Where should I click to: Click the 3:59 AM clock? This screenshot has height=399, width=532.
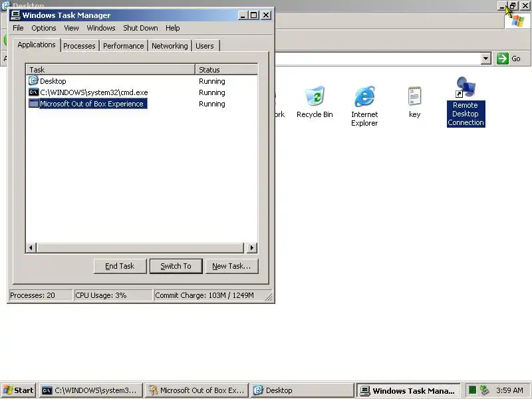coord(509,390)
